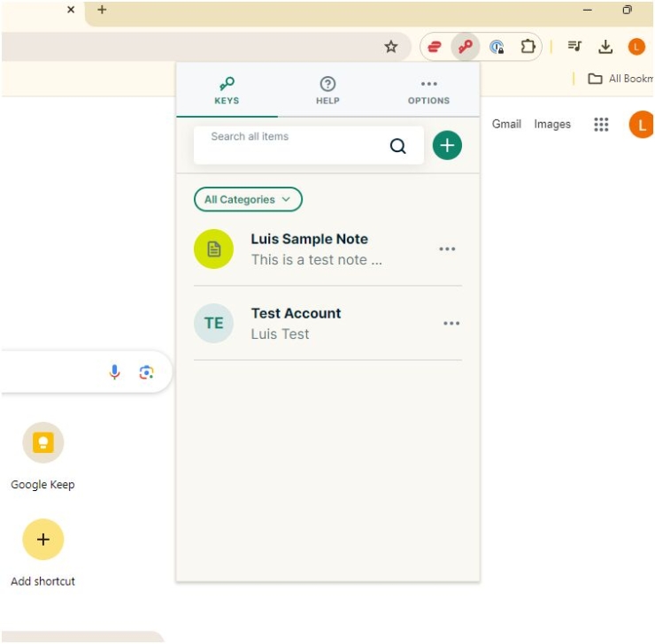The image size is (655, 644).
Task: Open the Images link
Action: (x=552, y=125)
